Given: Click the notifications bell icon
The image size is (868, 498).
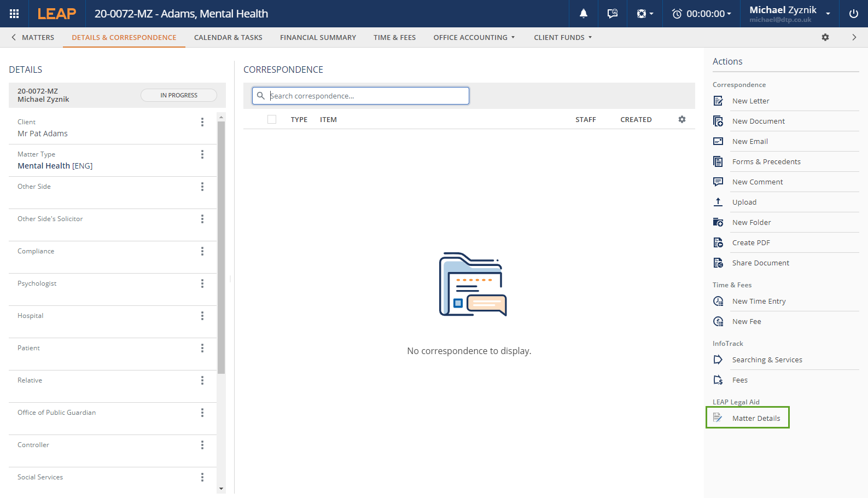Looking at the screenshot, I should 584,14.
